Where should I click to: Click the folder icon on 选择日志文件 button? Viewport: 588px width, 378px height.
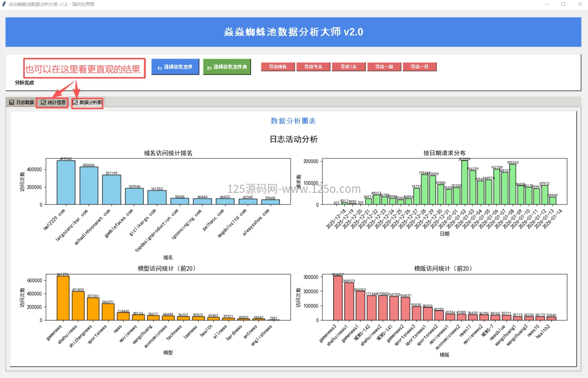pos(159,68)
